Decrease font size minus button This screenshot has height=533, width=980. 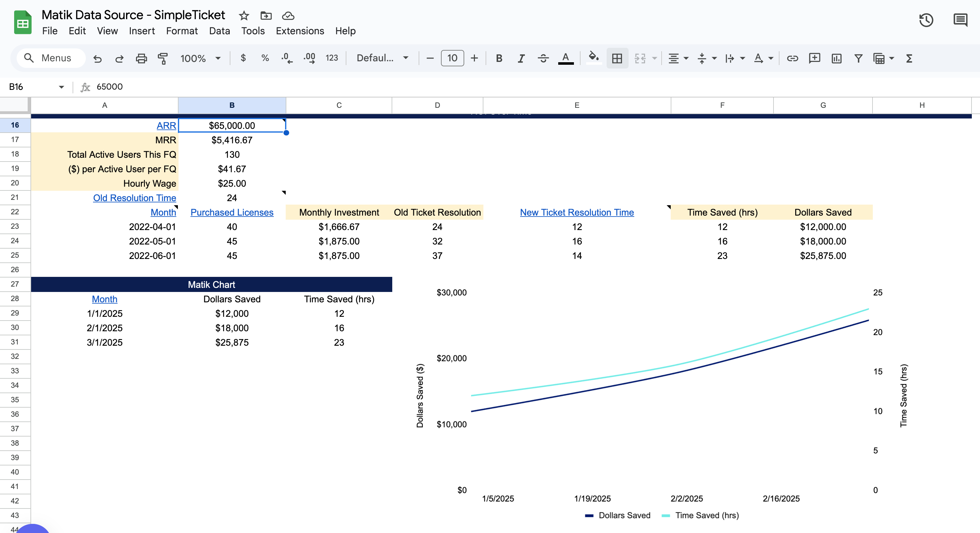point(430,58)
